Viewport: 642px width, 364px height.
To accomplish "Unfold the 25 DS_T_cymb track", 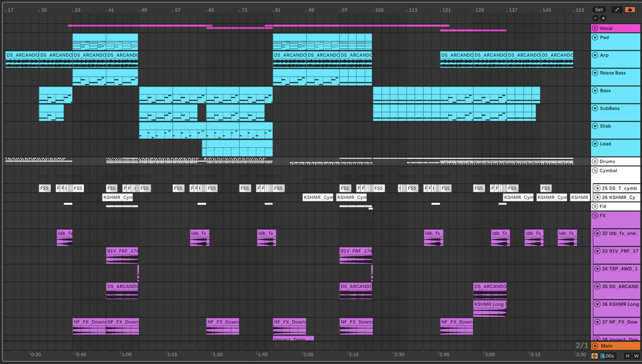I will click(598, 188).
